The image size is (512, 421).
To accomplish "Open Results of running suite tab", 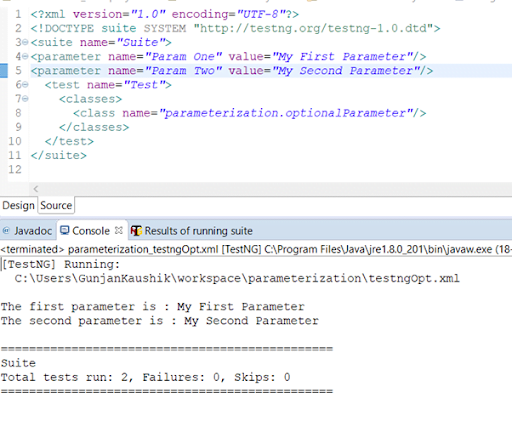I will click(192, 231).
